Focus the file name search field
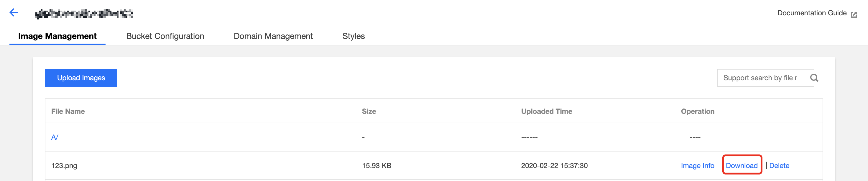This screenshot has height=181, width=868. (762, 78)
